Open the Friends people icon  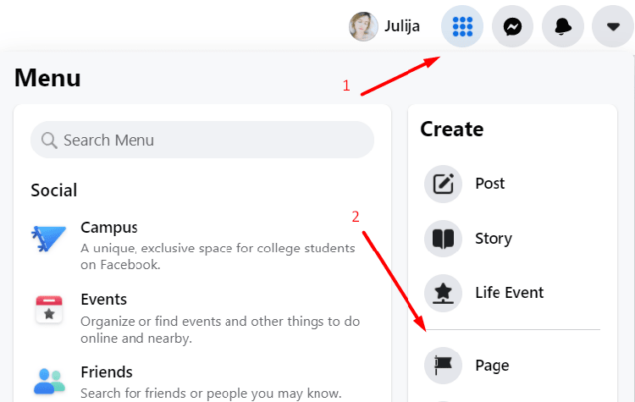(x=49, y=381)
